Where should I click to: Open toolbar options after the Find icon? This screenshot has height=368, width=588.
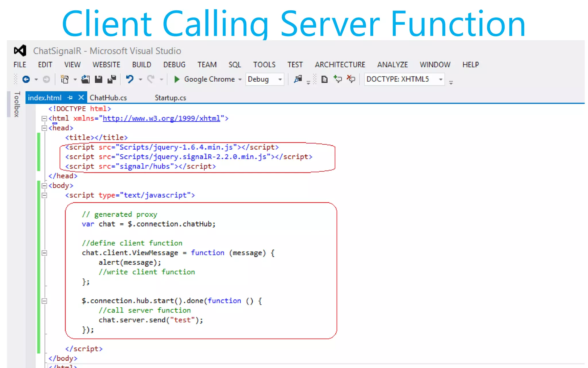click(308, 83)
